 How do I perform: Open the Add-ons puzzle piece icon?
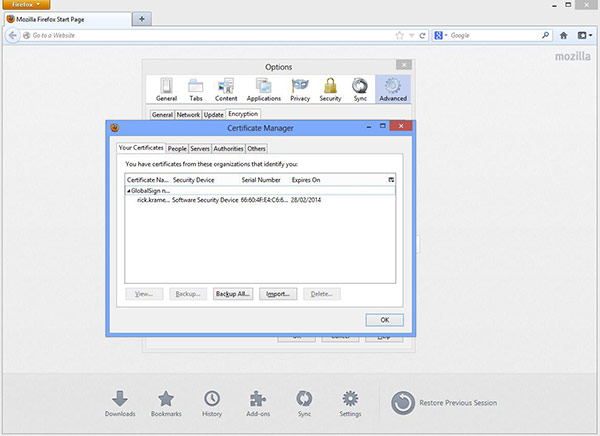click(x=258, y=398)
